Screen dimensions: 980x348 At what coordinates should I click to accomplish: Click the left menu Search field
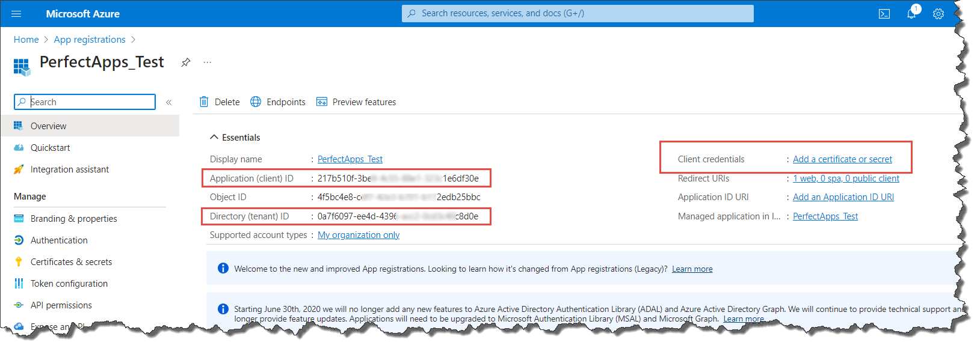(85, 102)
